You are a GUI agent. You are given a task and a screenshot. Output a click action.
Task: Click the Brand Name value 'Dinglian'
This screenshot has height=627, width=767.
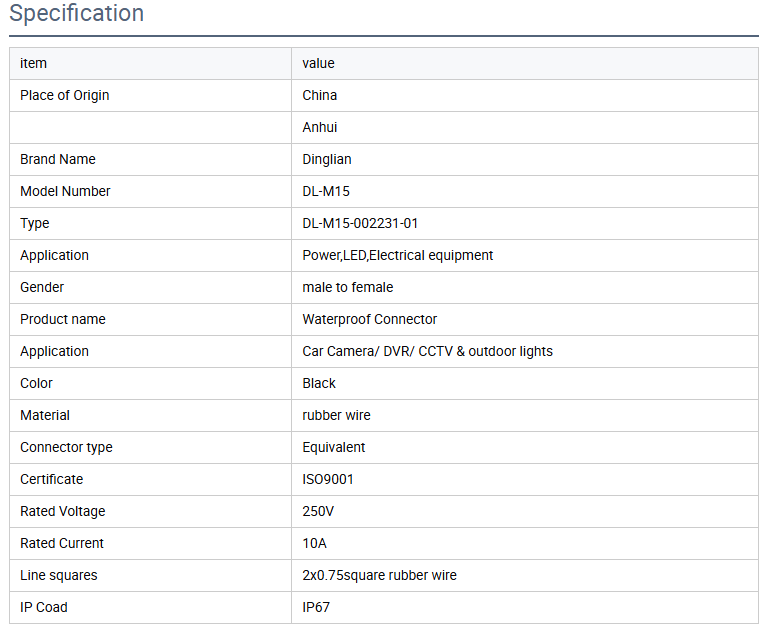tap(327, 159)
